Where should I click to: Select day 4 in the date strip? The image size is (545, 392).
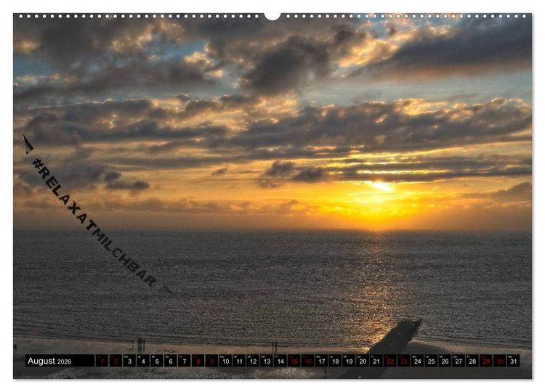coord(143,361)
